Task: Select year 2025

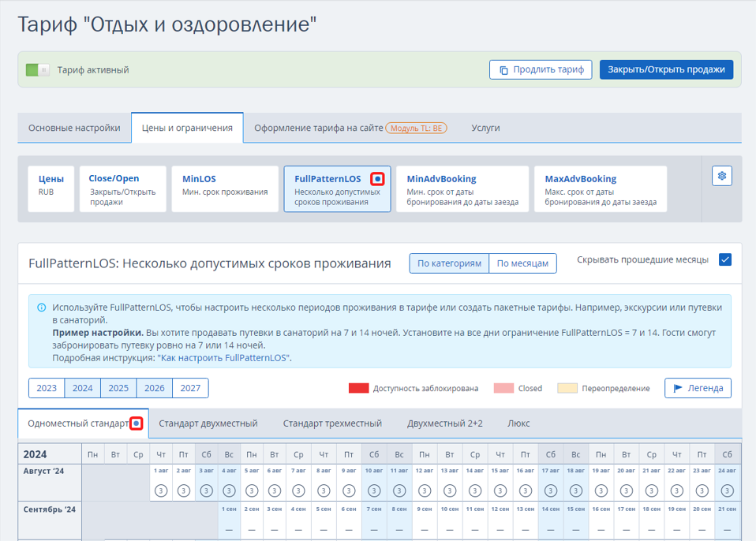Action: coord(118,388)
